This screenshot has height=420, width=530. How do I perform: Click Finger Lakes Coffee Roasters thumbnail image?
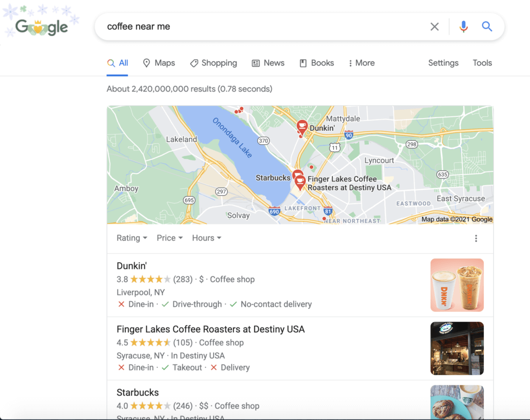457,348
